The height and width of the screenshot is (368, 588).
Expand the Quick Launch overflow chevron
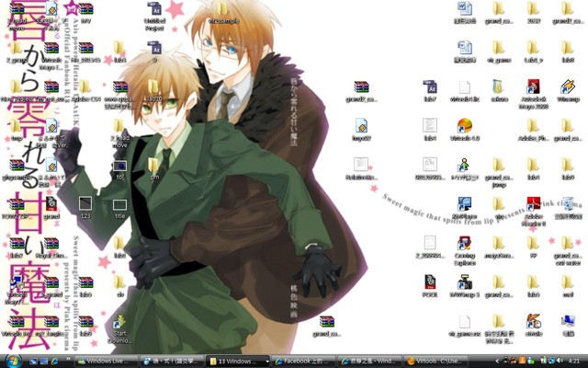68,360
